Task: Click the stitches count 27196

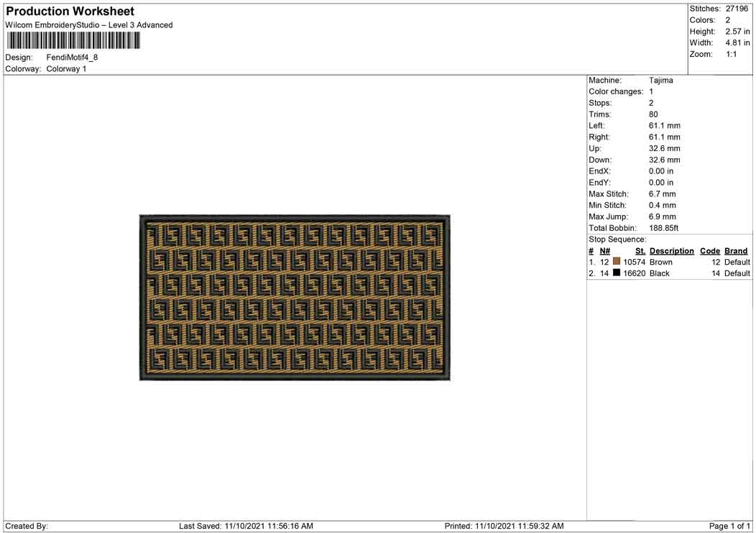Action: [737, 9]
